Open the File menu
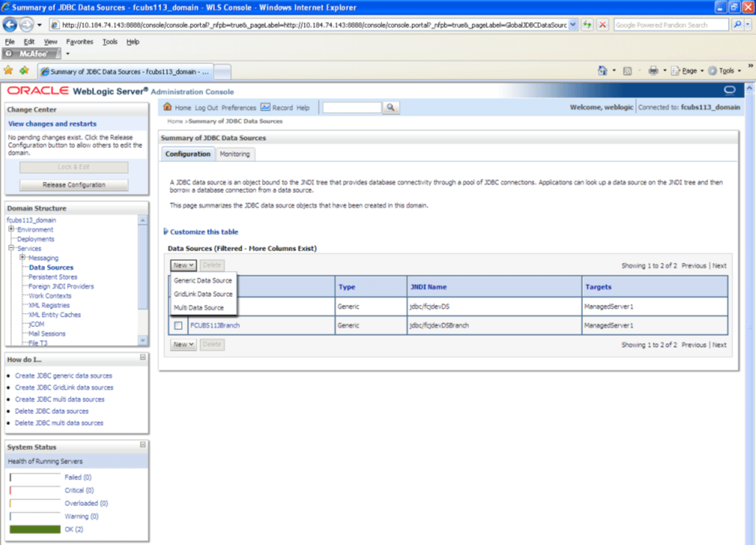 pos(10,41)
